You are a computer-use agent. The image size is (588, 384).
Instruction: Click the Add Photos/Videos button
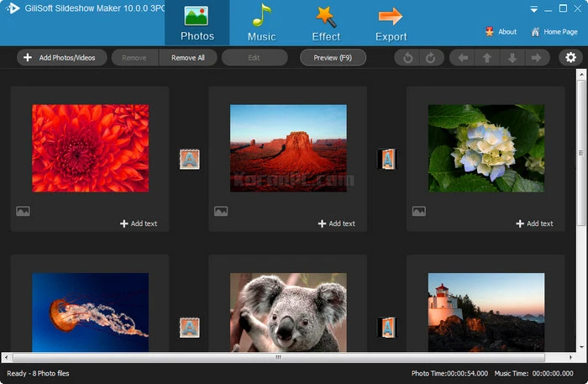tap(60, 57)
